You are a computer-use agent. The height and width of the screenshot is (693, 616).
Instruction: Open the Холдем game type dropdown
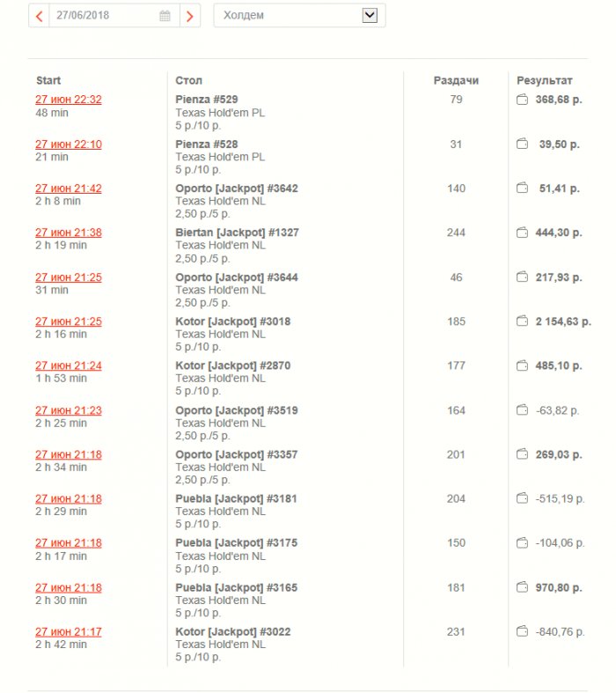point(299,16)
